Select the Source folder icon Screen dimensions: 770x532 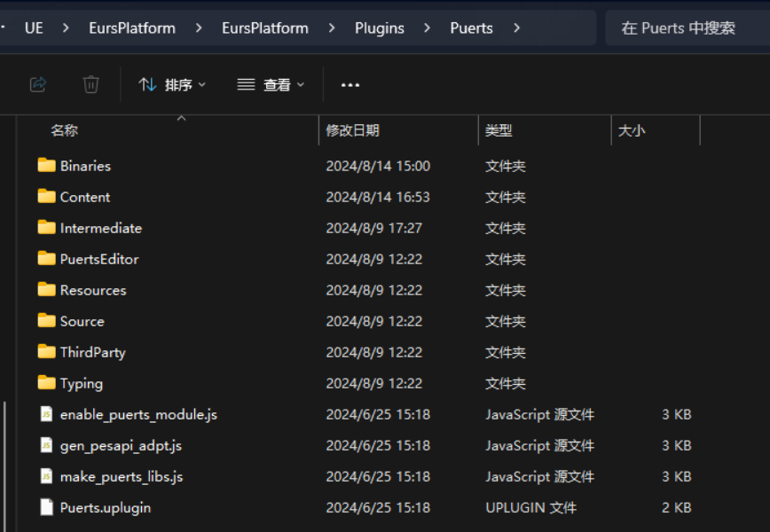(47, 320)
